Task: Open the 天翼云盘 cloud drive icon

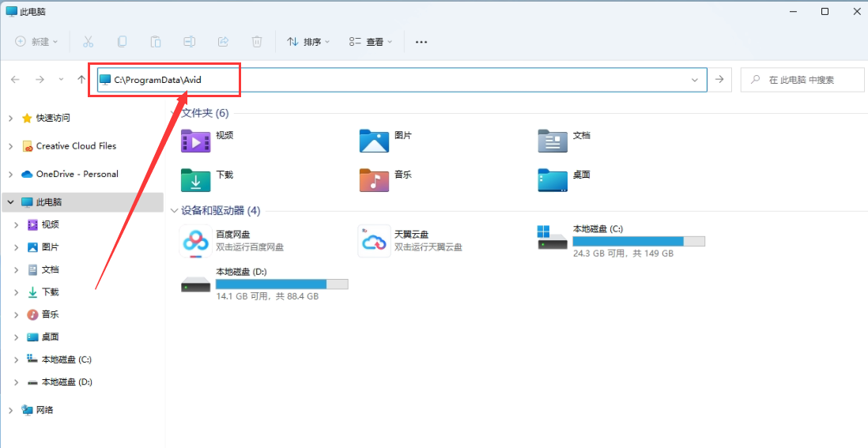Action: pos(373,241)
